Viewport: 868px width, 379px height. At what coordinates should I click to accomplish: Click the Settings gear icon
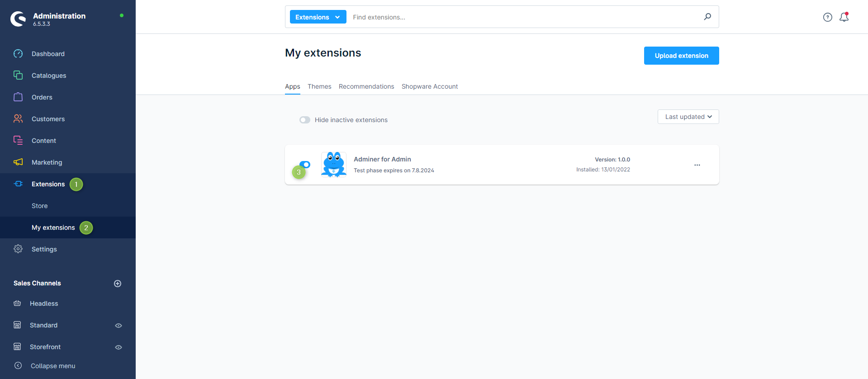point(18,249)
